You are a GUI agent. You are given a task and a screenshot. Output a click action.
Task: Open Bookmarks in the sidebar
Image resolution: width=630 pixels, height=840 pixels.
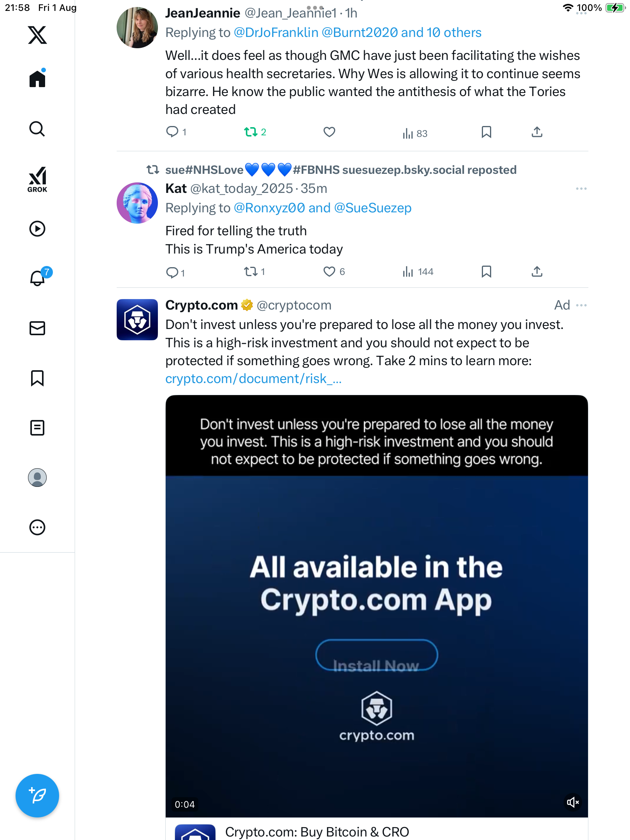[x=37, y=378]
